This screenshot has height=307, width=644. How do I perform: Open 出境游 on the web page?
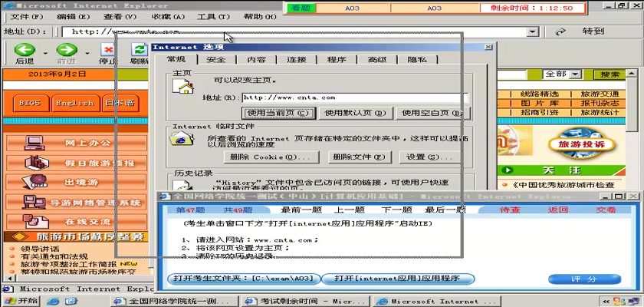pos(77,182)
